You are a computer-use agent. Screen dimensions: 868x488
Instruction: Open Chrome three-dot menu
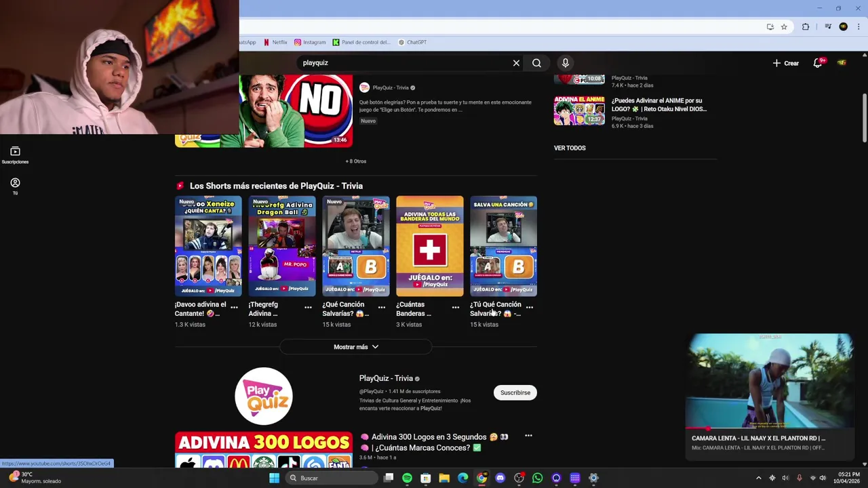pos(859,27)
